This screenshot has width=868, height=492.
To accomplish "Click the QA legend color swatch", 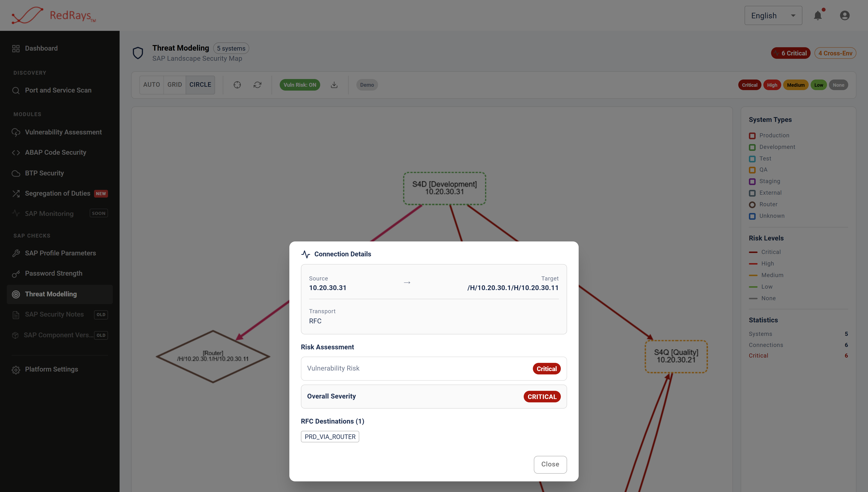I will 752,170.
